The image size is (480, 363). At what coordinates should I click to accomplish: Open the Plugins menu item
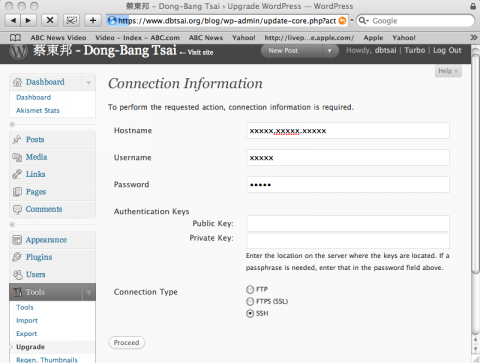click(39, 257)
